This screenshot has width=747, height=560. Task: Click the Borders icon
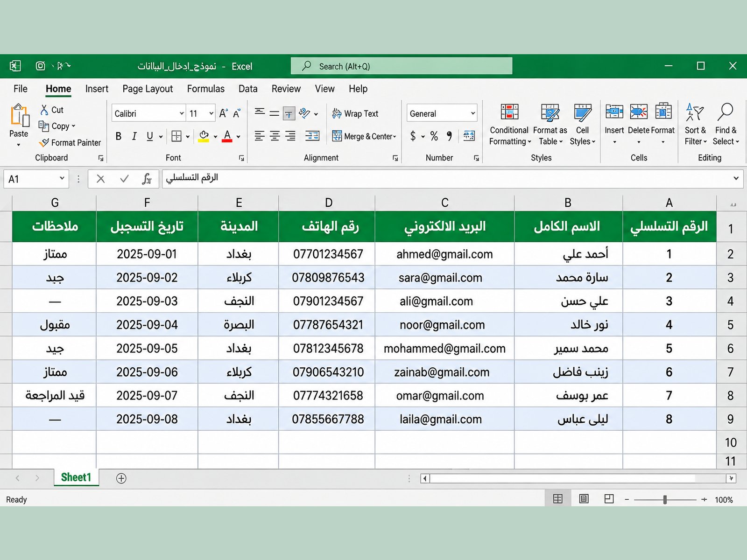click(176, 136)
